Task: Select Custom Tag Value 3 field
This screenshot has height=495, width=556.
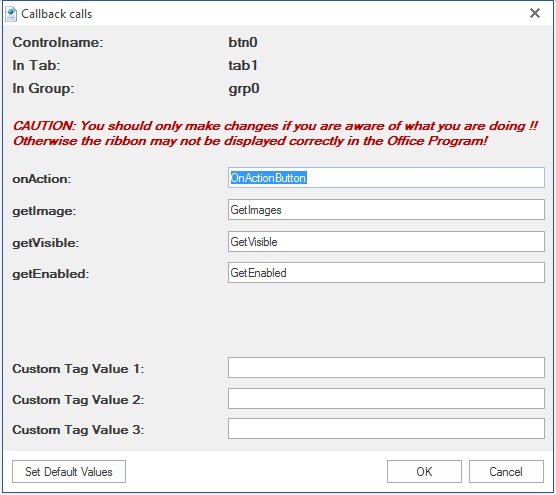Action: [386, 429]
